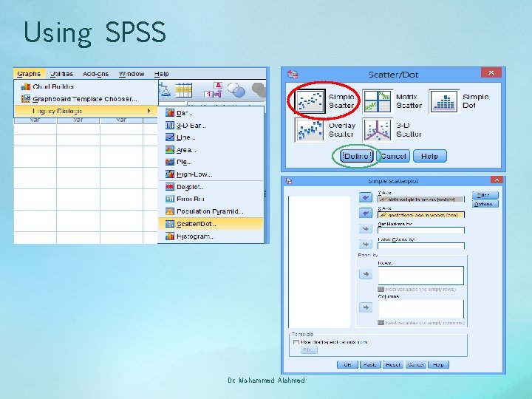Select Scatter/Dot from Legacy Dialogs
The image size is (532, 399).
point(211,224)
